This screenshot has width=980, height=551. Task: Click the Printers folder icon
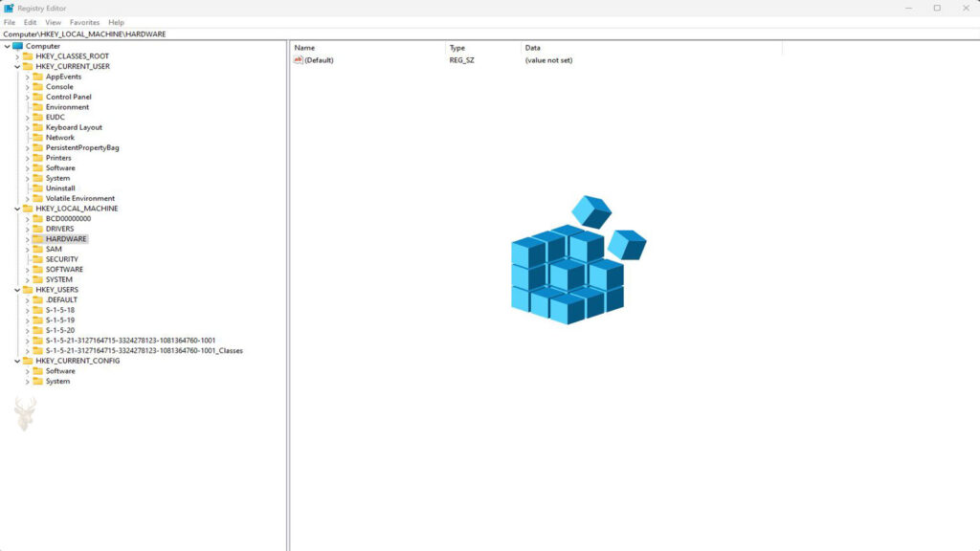click(38, 158)
